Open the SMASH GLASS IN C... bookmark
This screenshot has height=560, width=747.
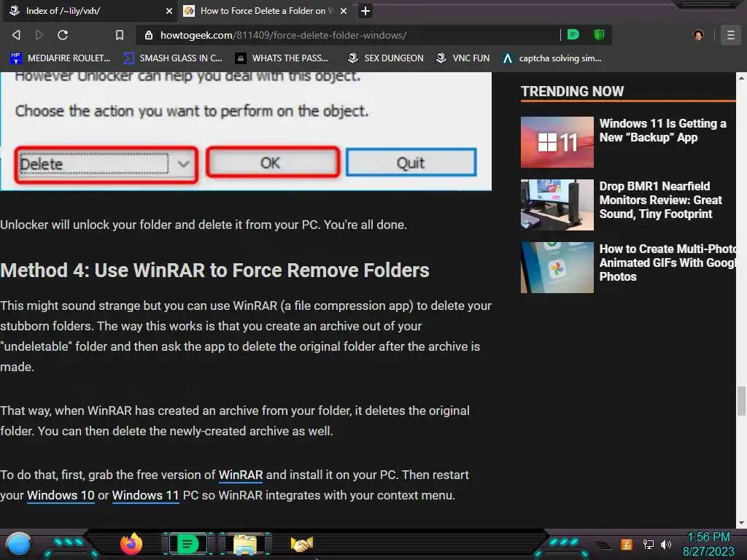pyautogui.click(x=172, y=58)
